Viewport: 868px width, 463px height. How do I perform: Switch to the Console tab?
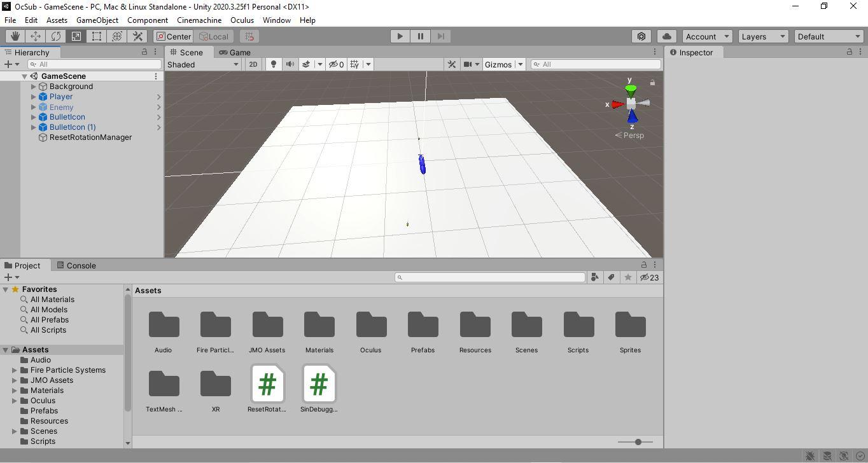click(x=76, y=265)
